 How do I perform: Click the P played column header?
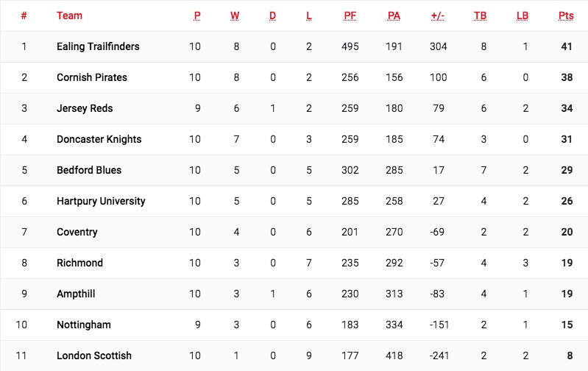point(197,15)
